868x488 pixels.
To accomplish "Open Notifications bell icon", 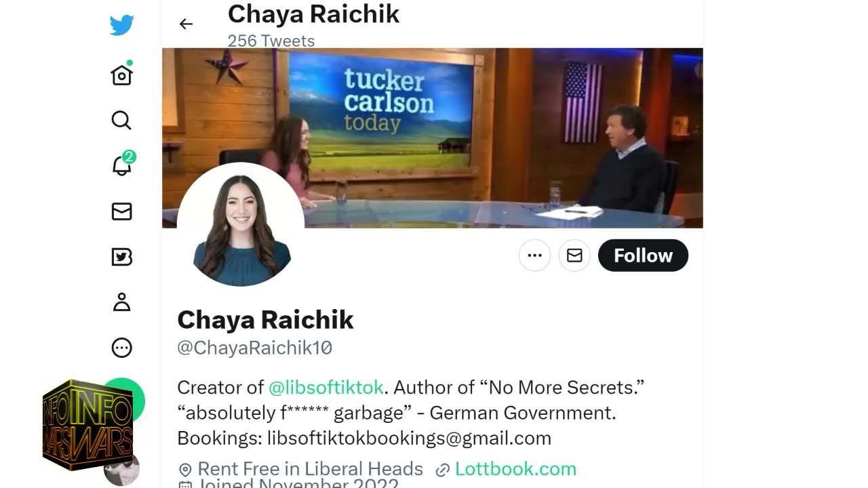I will tap(122, 165).
